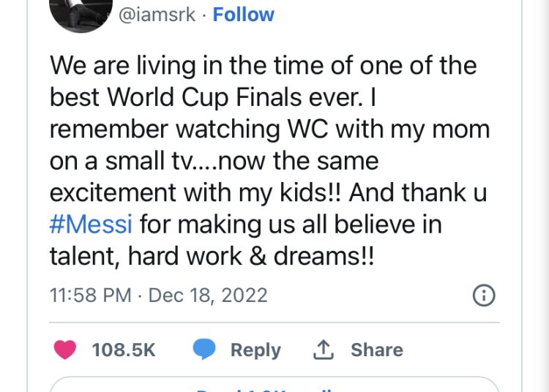Open the circled info icon

pyautogui.click(x=484, y=295)
